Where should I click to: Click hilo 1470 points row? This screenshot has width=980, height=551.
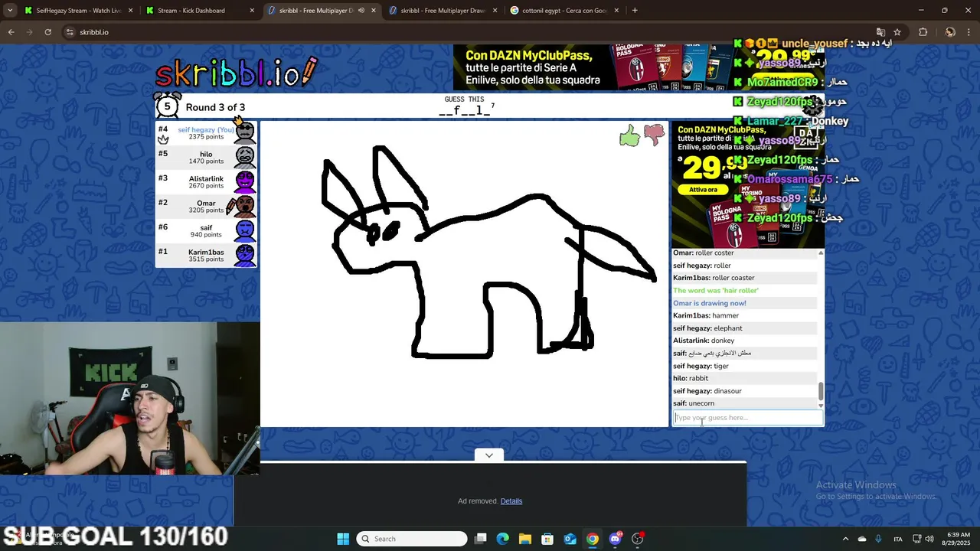point(206,158)
